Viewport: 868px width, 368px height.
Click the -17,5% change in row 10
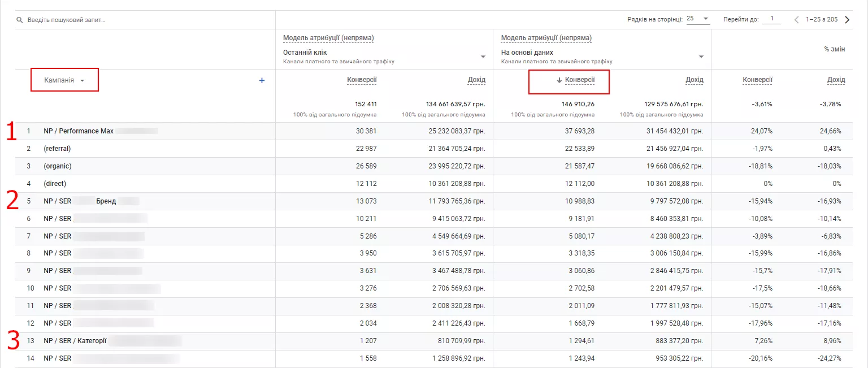762,288
